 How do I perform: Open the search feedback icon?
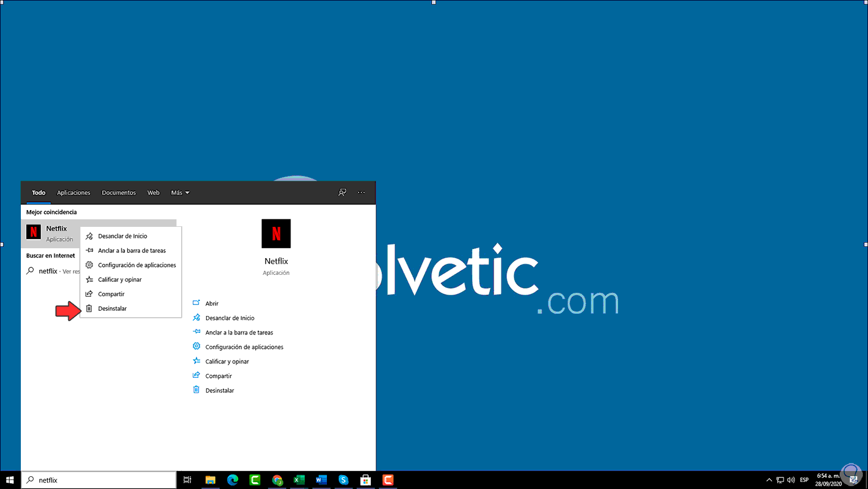pyautogui.click(x=343, y=193)
